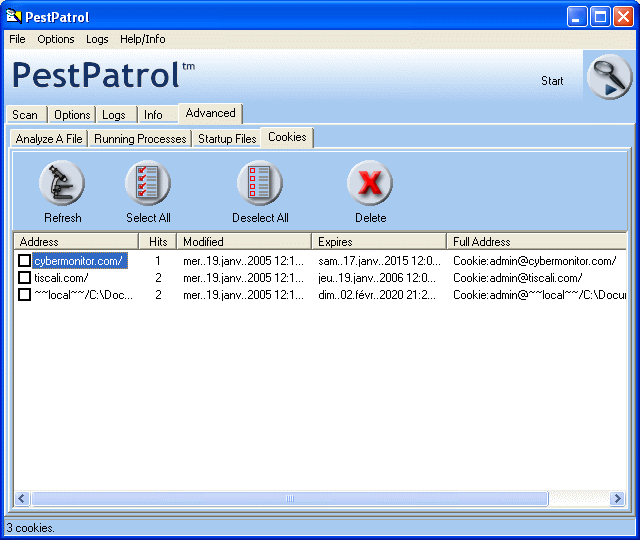Open the Help/Info menu

142,39
